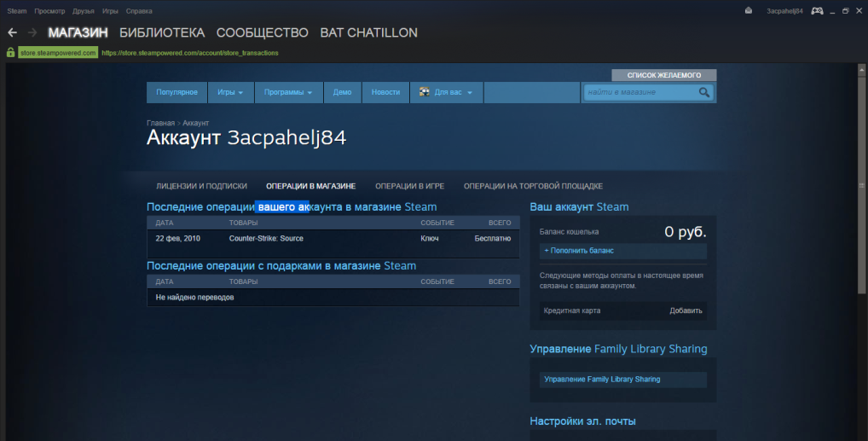Click the Counter-Strike: Source item cell

[x=266, y=238]
